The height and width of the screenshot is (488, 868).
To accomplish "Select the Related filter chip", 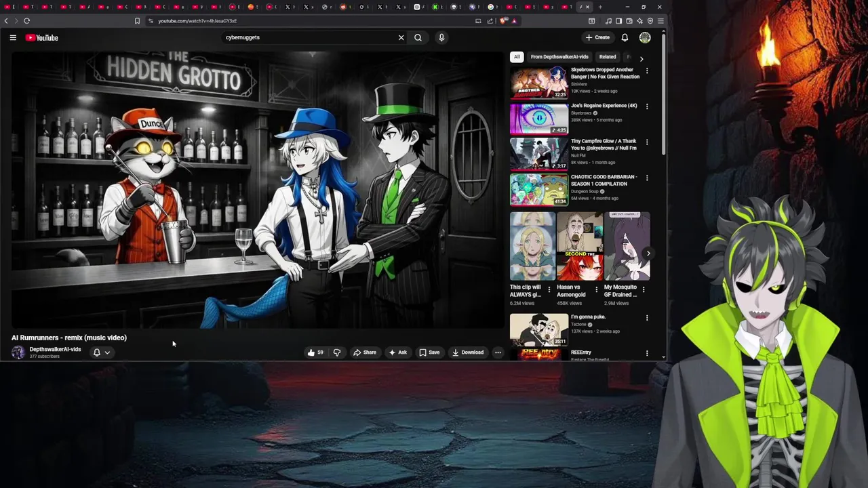I will click(608, 57).
